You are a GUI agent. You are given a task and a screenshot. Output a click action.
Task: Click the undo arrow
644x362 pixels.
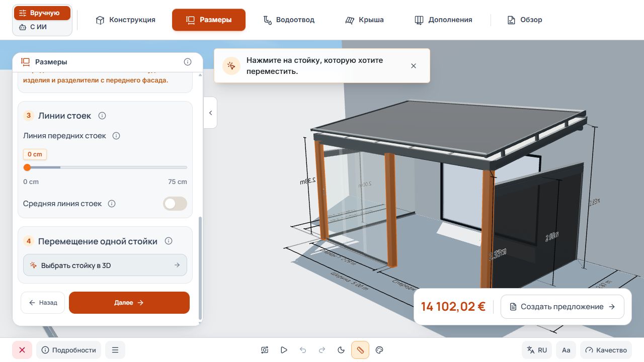303,350
